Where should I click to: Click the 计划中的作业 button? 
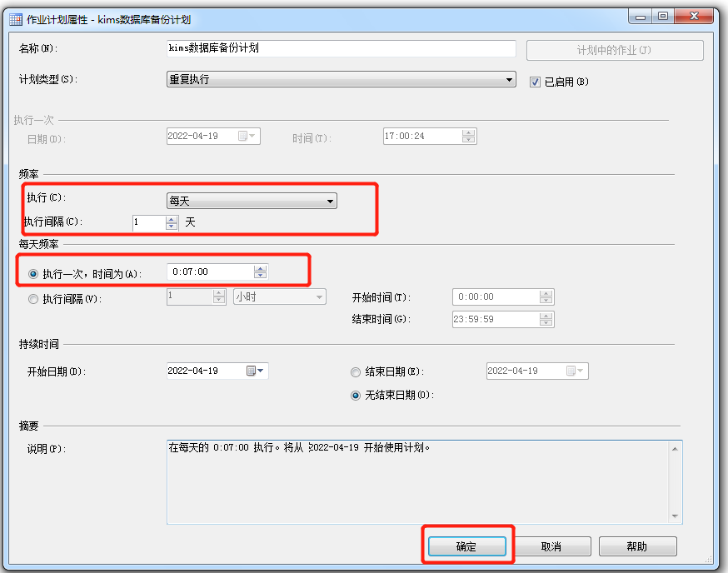614,50
